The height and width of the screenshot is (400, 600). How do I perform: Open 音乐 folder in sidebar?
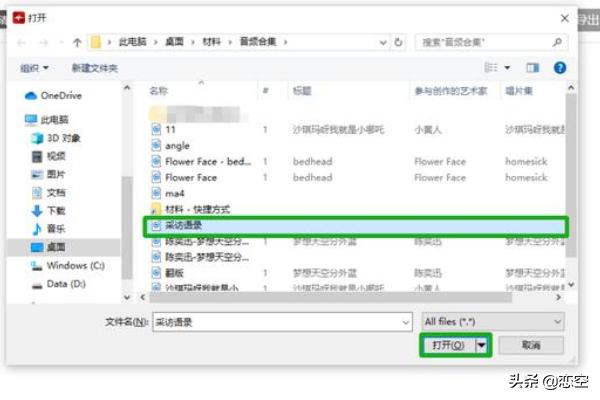click(x=49, y=229)
